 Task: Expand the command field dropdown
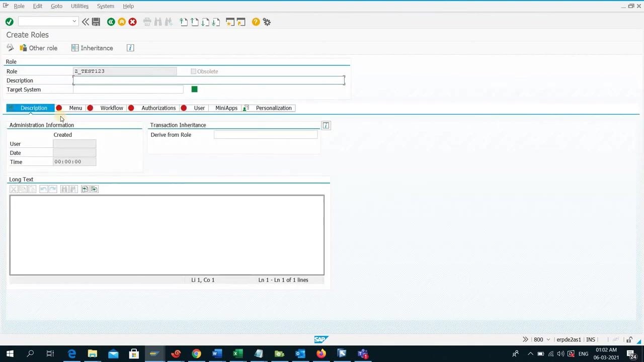[x=74, y=21]
